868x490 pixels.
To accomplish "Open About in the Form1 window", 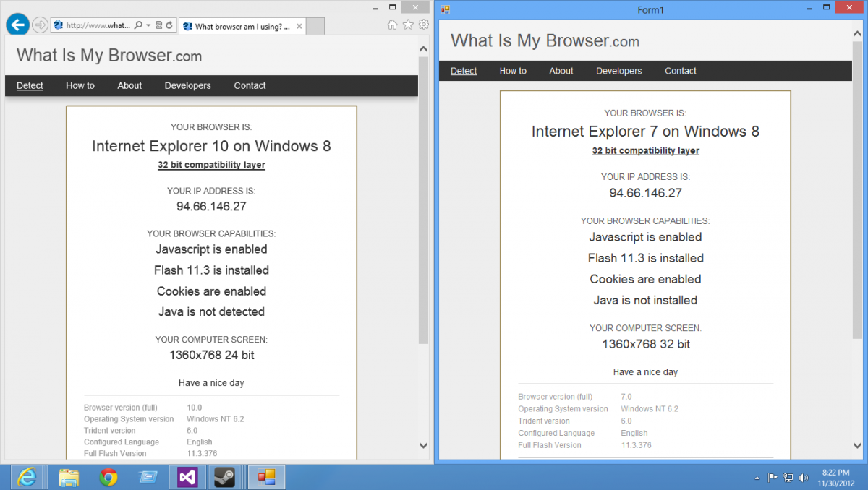I will coord(561,71).
